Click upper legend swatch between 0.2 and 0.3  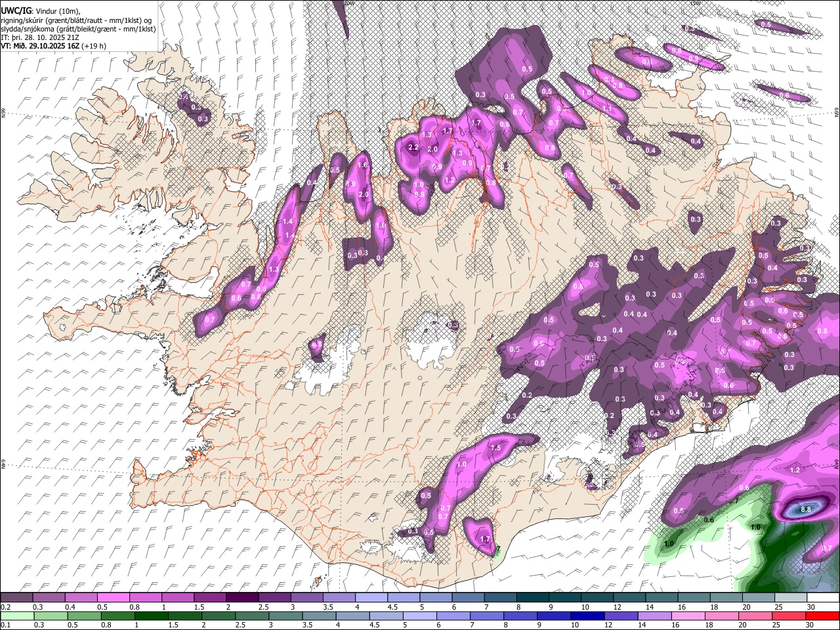pyautogui.click(x=16, y=598)
